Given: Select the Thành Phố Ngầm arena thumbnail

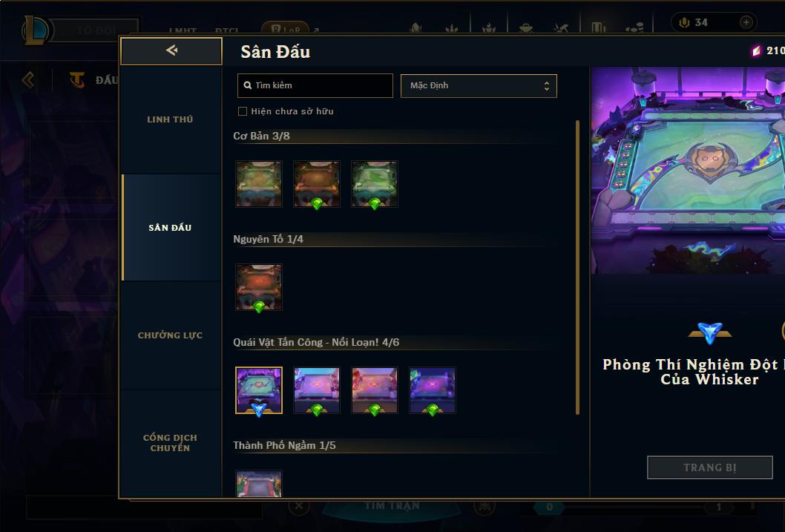Looking at the screenshot, I should [259, 484].
